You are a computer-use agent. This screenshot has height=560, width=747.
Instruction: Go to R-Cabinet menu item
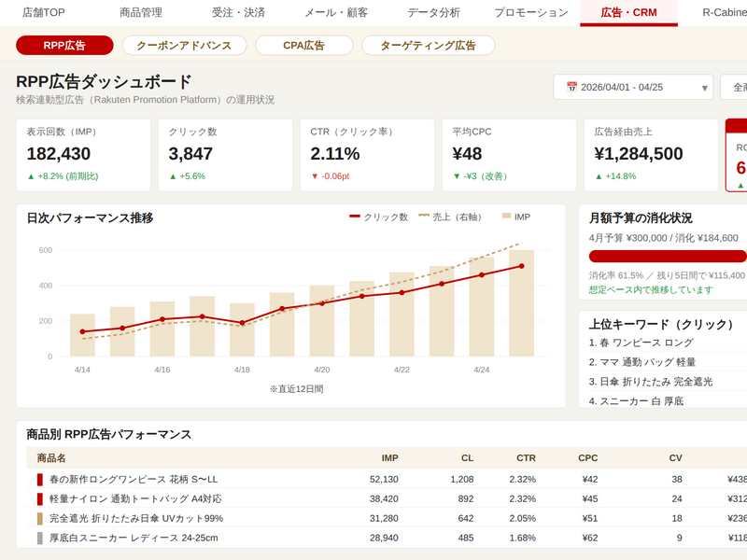point(725,12)
